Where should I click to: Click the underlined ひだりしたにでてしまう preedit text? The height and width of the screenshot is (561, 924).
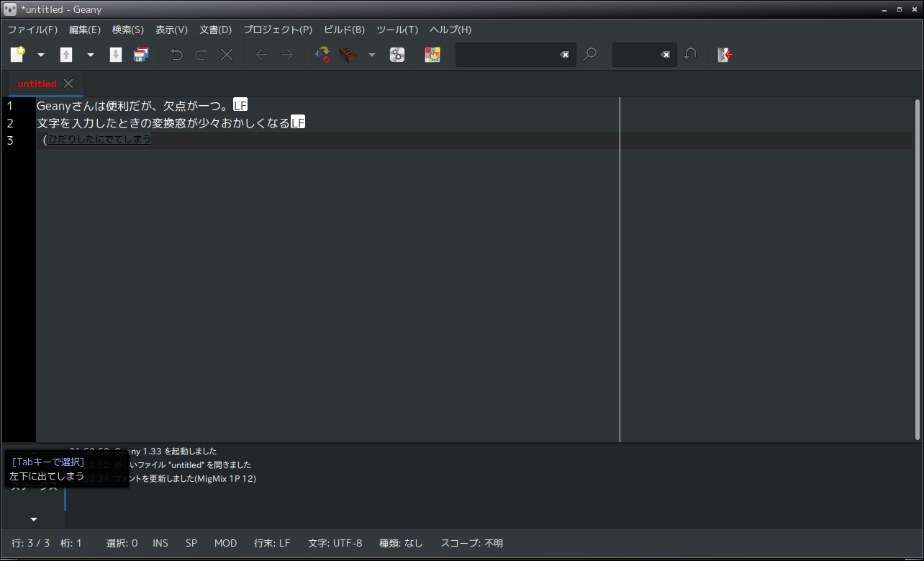(x=99, y=140)
